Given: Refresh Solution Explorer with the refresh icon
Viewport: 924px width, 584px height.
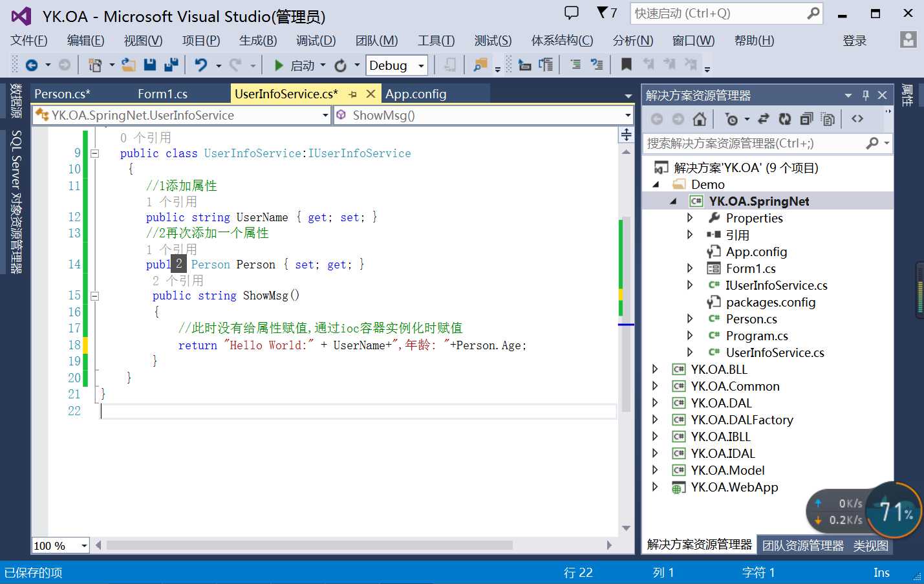Looking at the screenshot, I should point(785,119).
